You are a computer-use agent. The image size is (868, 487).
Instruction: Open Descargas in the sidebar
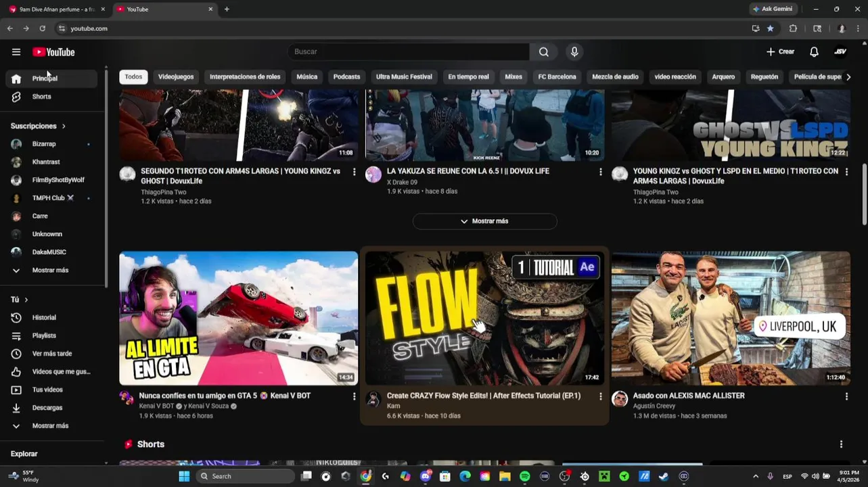[x=51, y=408]
